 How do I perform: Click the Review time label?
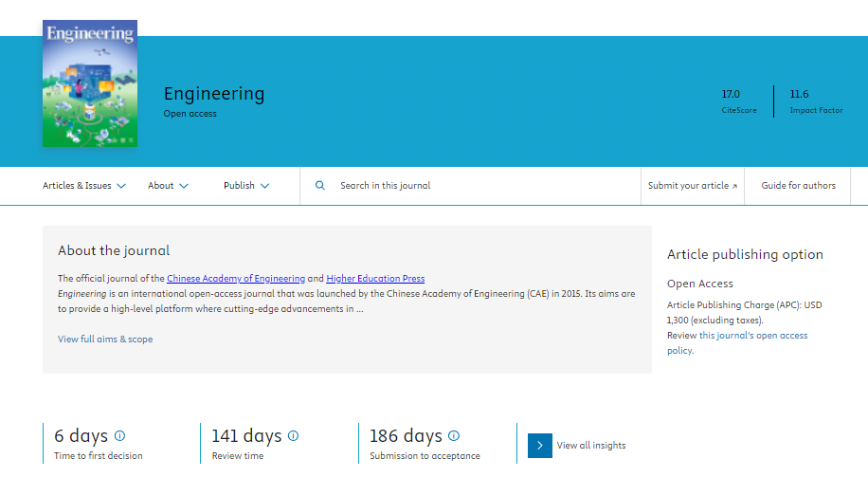point(238,456)
